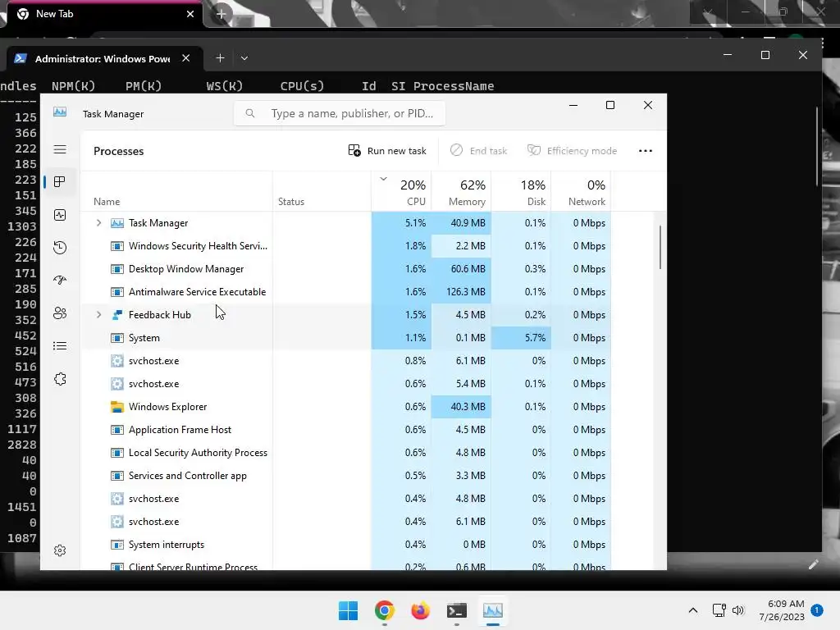840x630 pixels.
Task: Open Google Chrome from the taskbar
Action: pos(385,610)
